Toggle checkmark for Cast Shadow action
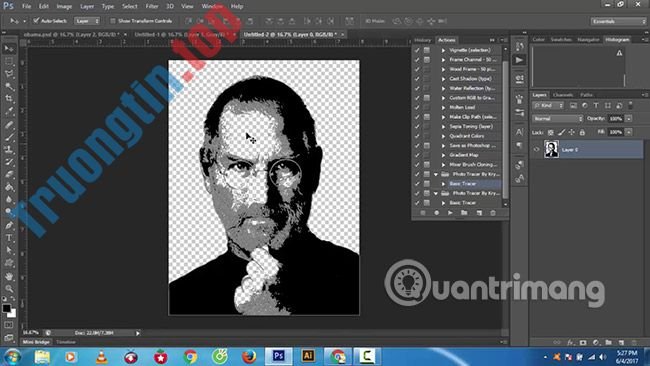The height and width of the screenshot is (366, 650). [x=417, y=79]
